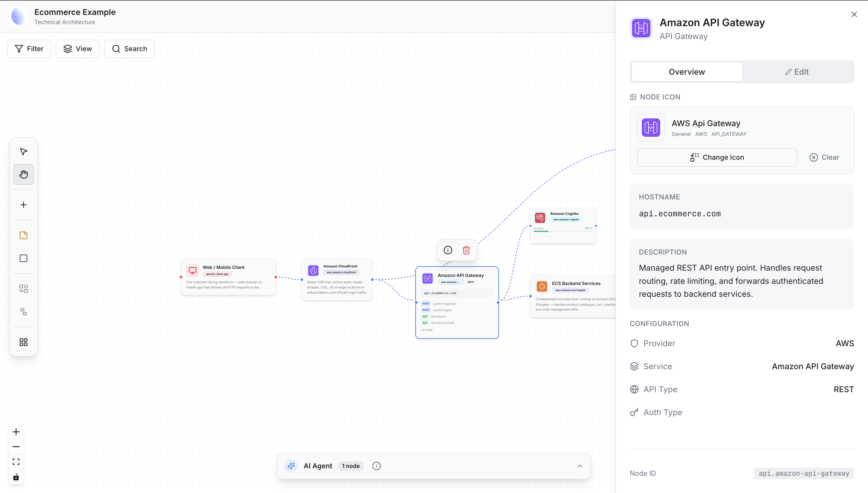Click the Change Icon button
Viewport: 868px width, 493px height.
[x=717, y=157]
